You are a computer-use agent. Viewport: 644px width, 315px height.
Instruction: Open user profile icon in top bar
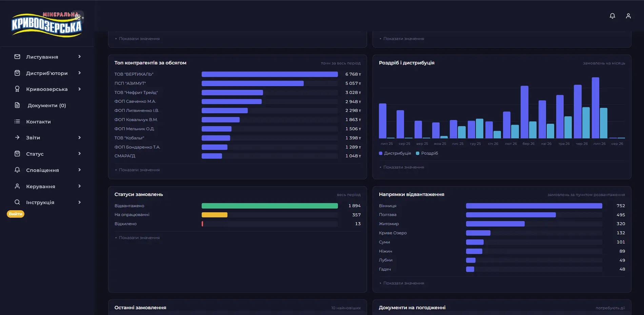[628, 16]
